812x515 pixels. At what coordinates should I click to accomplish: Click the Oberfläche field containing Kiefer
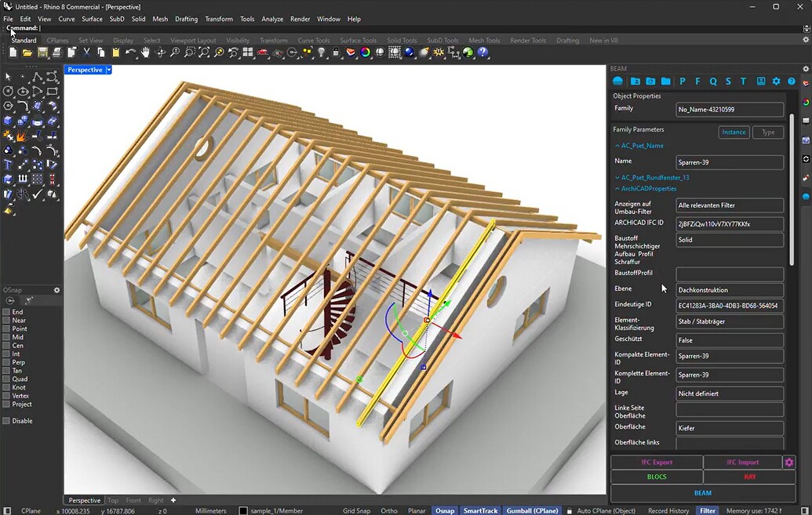point(730,429)
